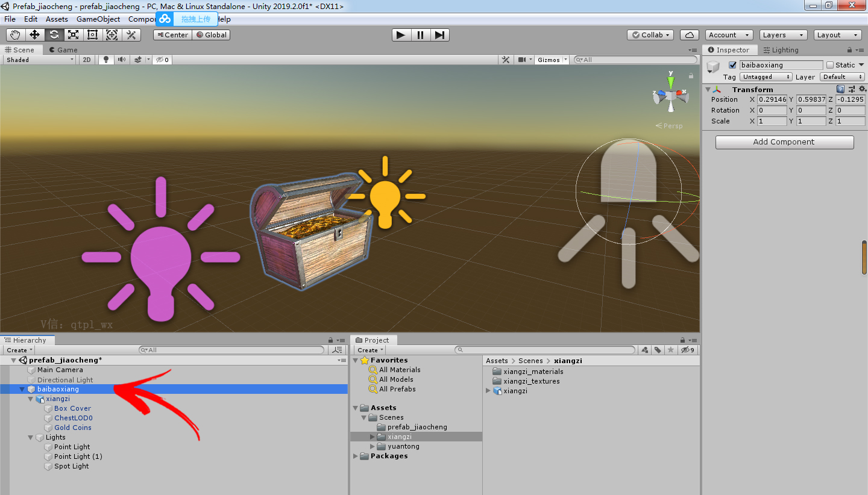This screenshot has width=868, height=495.
Task: Open Account dropdown
Action: pos(729,35)
